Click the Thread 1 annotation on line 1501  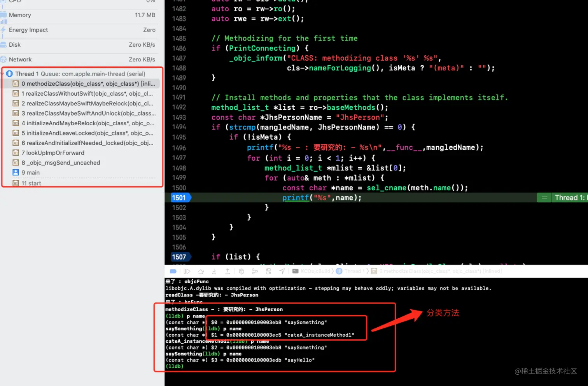click(570, 198)
